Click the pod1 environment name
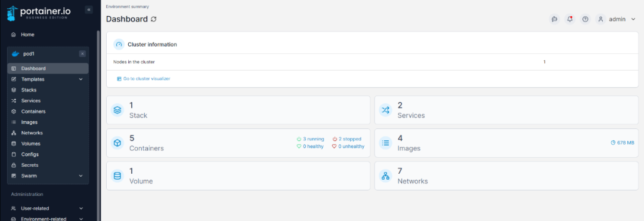Viewport: 644px width, 221px height. coord(29,54)
